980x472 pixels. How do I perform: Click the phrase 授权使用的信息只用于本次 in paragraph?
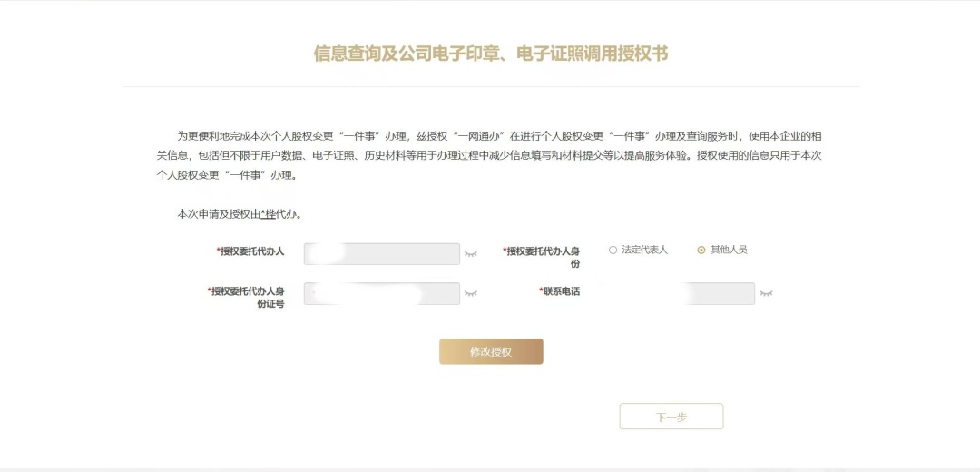pos(759,155)
